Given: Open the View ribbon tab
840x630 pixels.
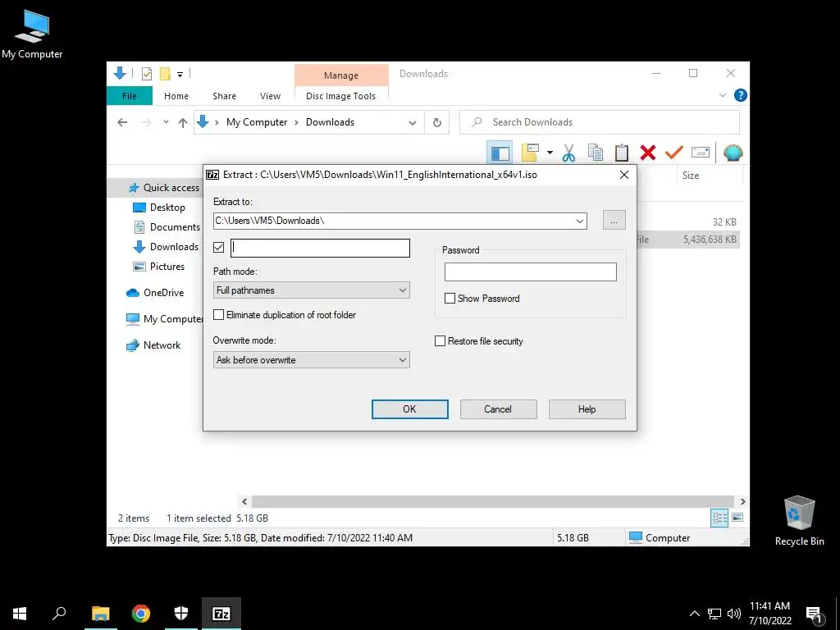Looking at the screenshot, I should (270, 96).
